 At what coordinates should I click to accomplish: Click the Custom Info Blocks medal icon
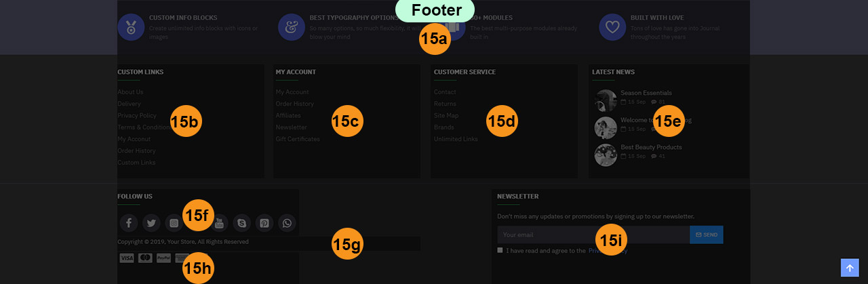tap(131, 27)
